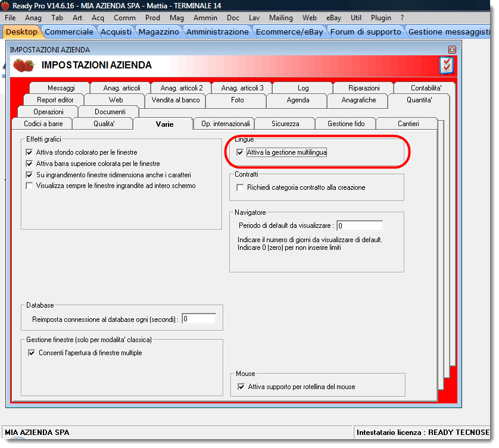Image resolution: width=499 pixels, height=448 pixels.
Task: Switch to the Magazzino workspace tab
Action: point(159,32)
